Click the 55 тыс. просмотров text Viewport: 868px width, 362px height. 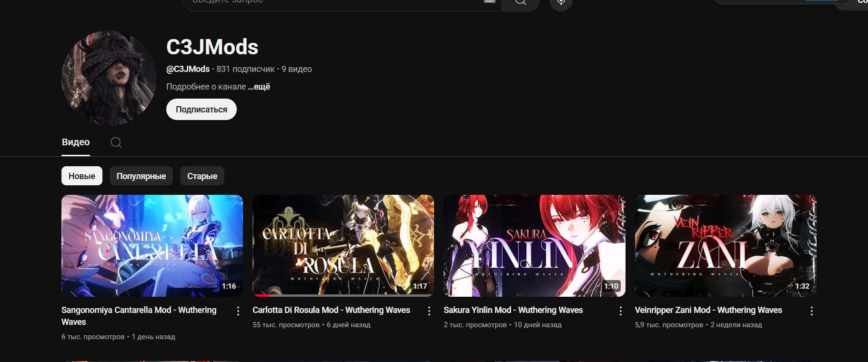pos(286,325)
